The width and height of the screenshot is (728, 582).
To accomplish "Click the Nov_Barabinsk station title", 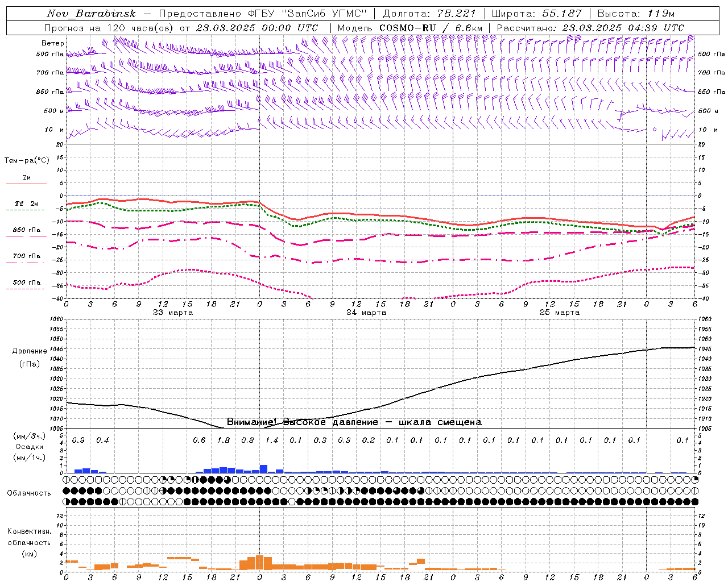I will (x=91, y=14).
